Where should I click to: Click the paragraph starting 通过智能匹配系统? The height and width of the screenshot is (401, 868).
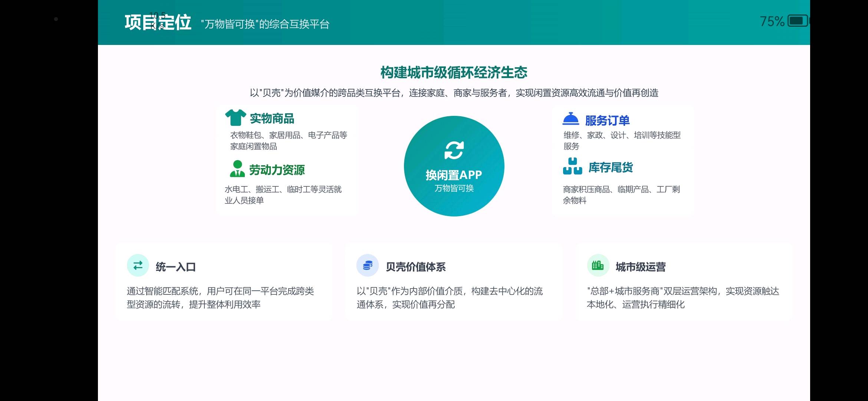click(x=220, y=298)
